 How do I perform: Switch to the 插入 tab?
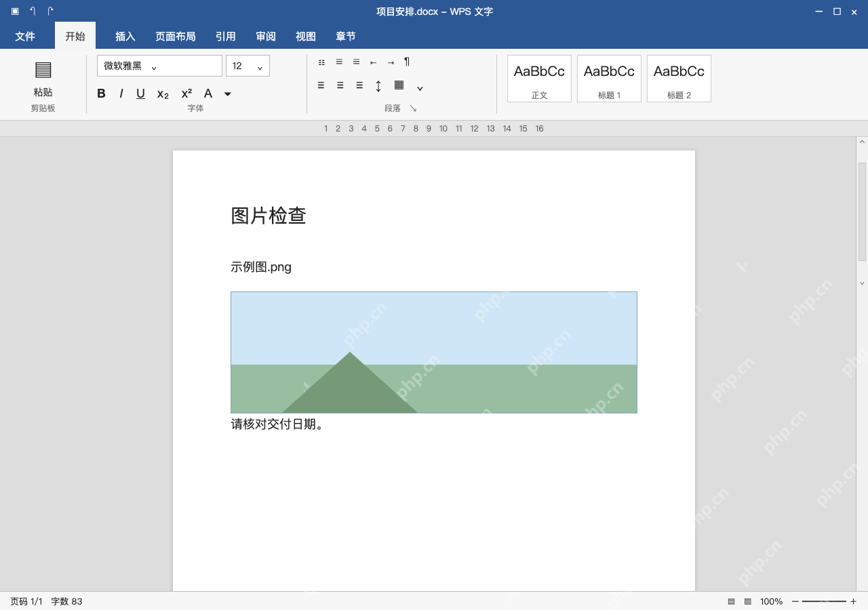[125, 37]
